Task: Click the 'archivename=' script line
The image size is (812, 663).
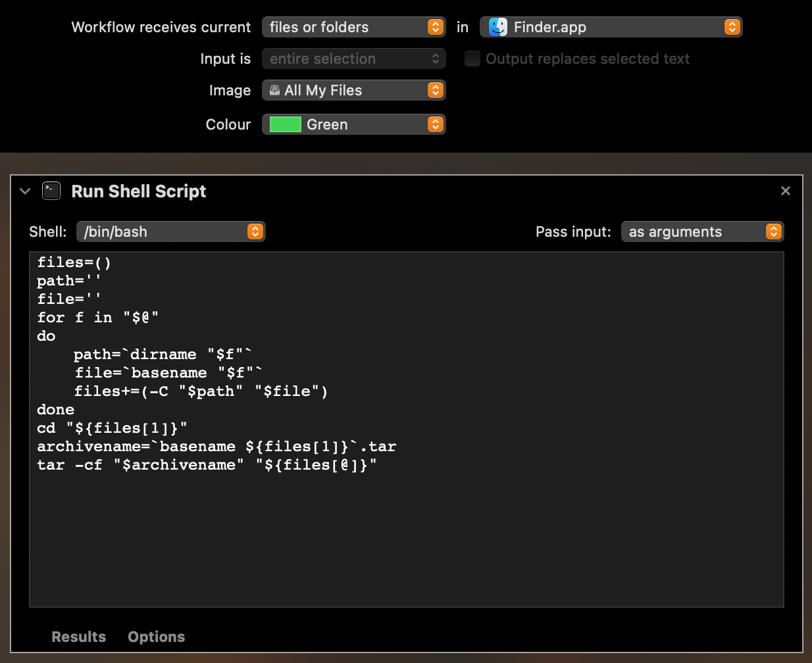Action: point(216,447)
